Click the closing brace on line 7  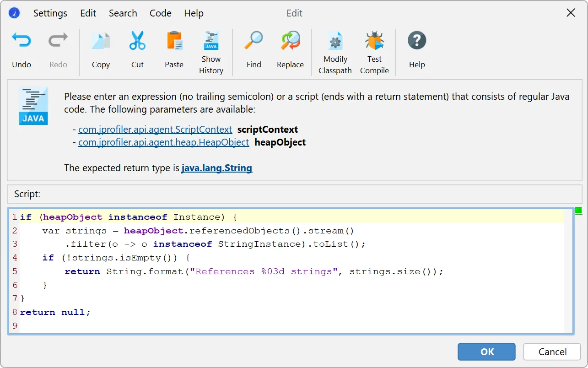click(x=22, y=298)
